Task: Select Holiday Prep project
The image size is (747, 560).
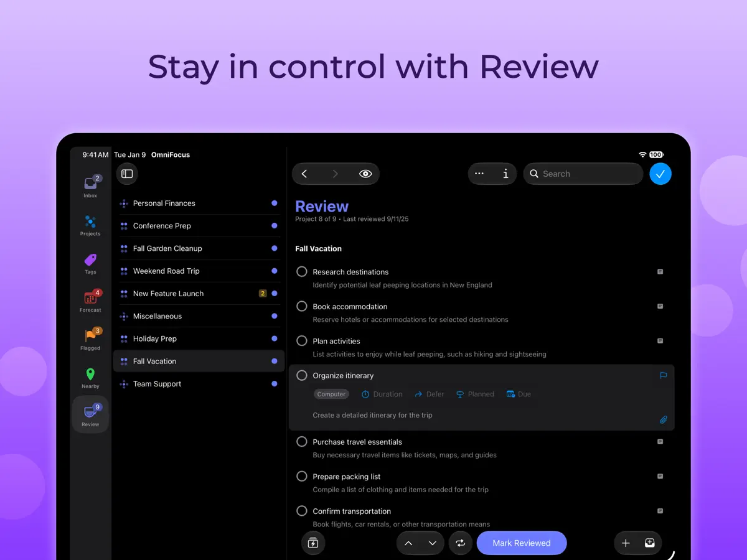Action: 199,338
